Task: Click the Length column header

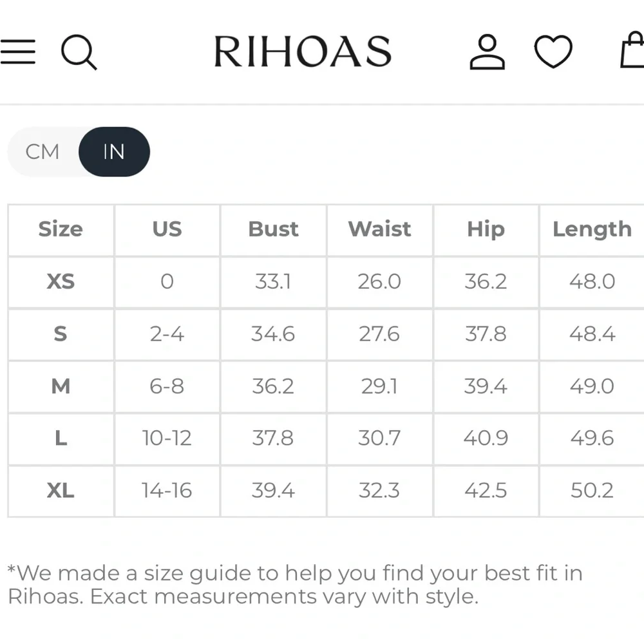Action: coord(592,229)
